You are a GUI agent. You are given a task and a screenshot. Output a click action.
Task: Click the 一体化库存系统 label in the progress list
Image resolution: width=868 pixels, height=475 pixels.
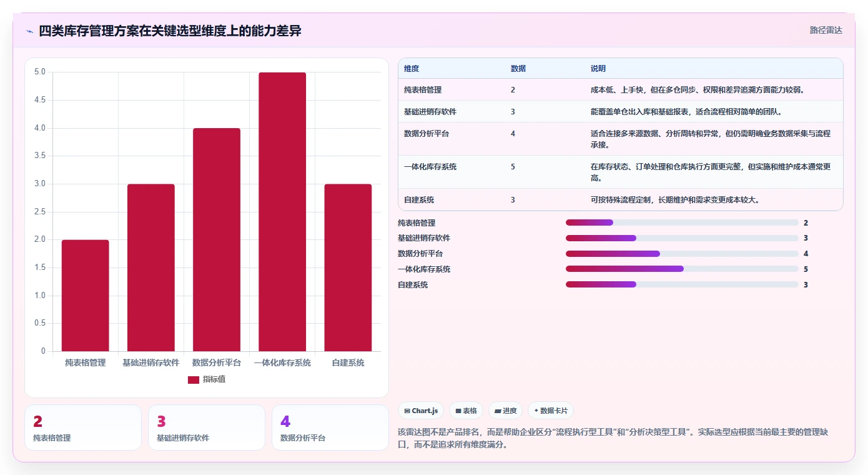[424, 269]
